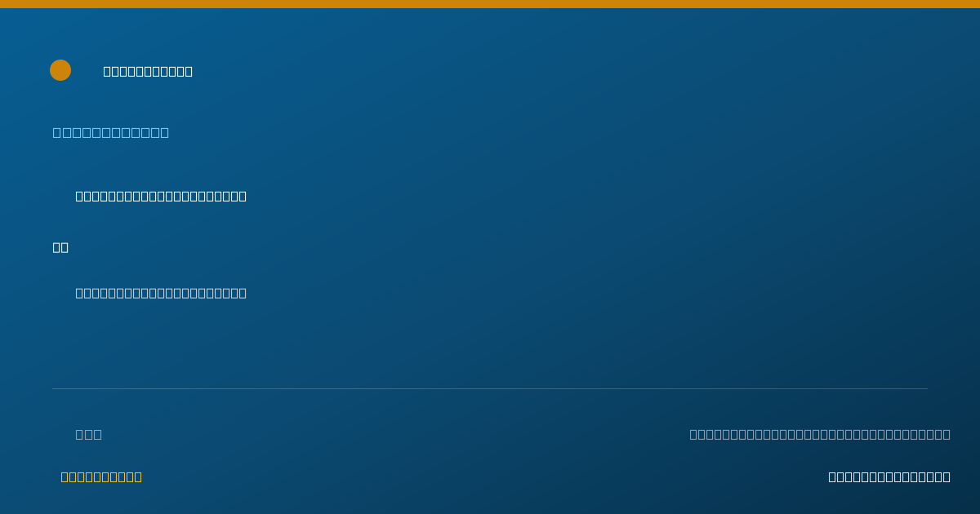Click the short gray footer label
This screenshot has width=980, height=514.
click(x=89, y=434)
